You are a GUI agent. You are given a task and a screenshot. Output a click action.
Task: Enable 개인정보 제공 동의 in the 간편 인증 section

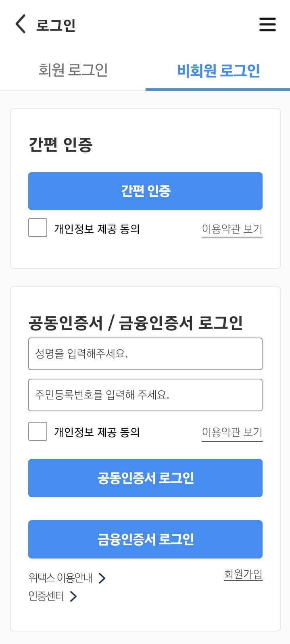point(37,227)
